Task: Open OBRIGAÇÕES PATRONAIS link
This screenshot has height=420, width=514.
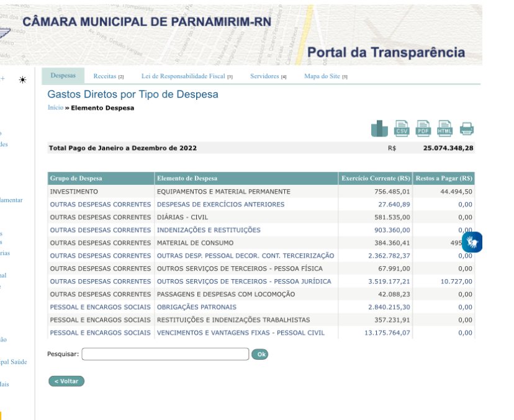Action: tap(197, 307)
